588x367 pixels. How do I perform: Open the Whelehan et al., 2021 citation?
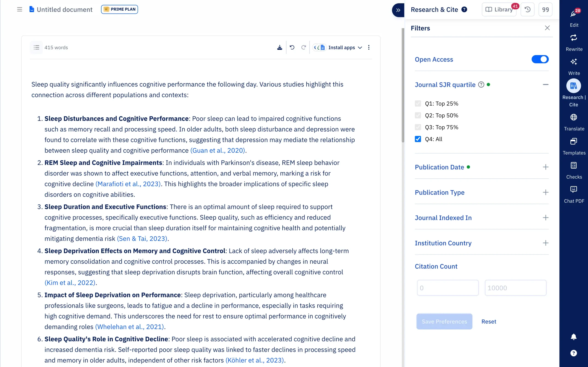coord(130,327)
